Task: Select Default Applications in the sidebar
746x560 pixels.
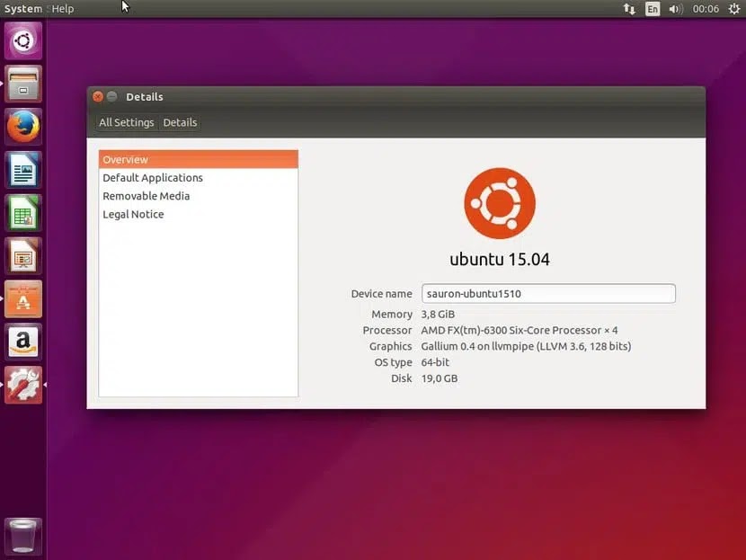Action: pos(199,177)
